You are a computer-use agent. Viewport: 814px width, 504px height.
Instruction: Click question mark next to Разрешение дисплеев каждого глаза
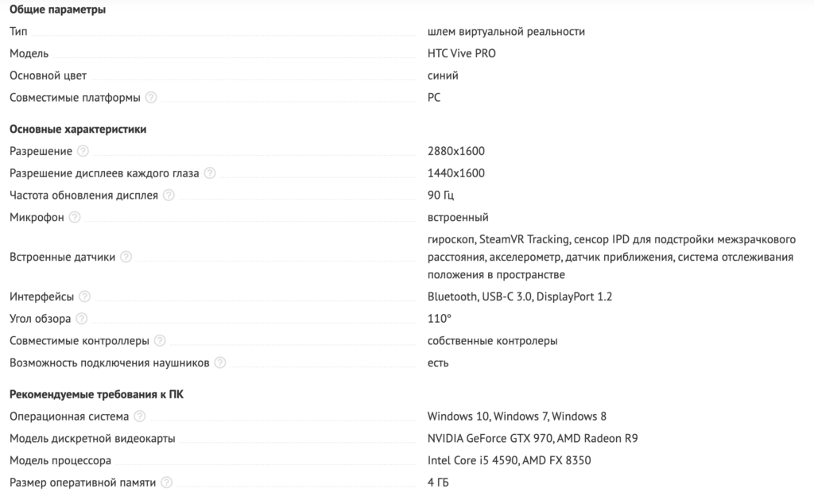pos(210,173)
